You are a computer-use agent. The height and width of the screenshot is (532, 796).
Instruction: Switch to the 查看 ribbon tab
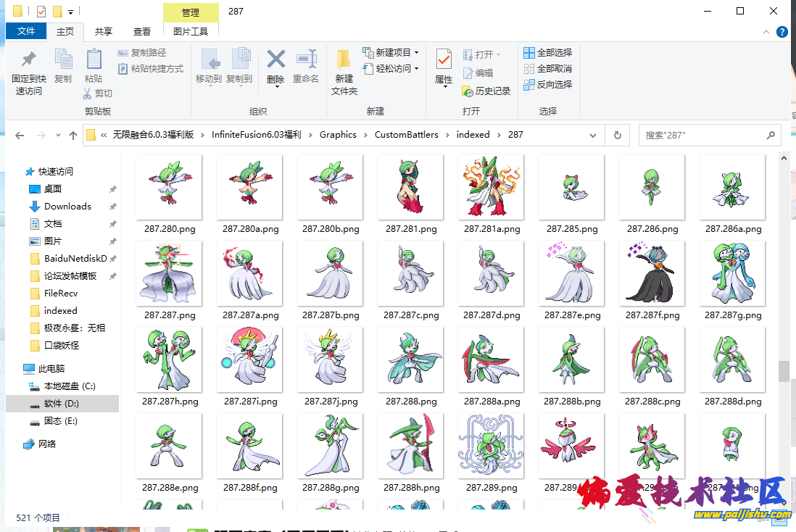tap(142, 32)
